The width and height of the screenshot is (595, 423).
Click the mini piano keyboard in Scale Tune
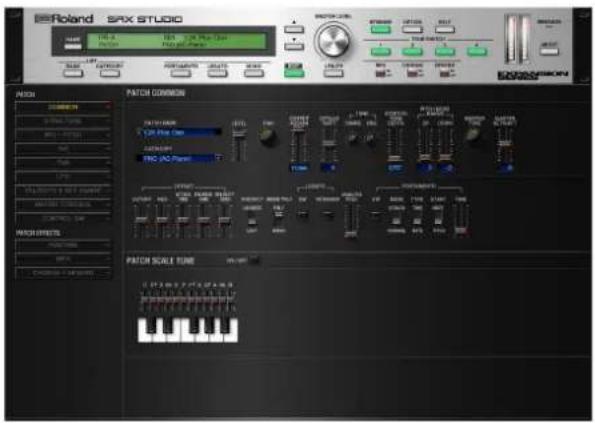[x=187, y=330]
